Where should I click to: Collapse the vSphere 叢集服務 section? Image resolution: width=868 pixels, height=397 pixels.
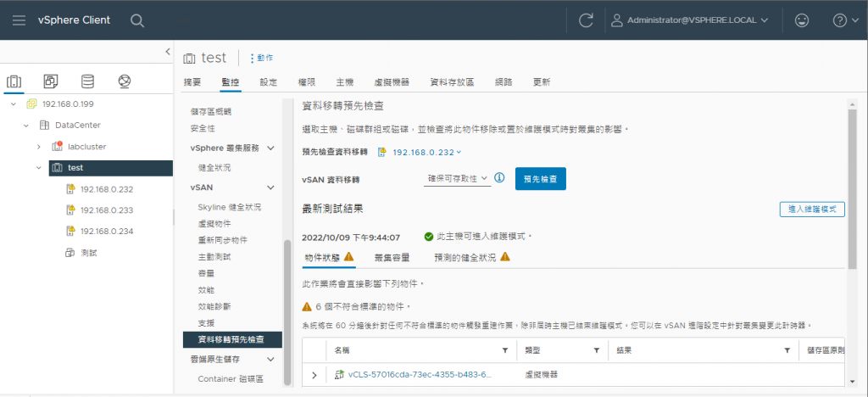coord(270,148)
